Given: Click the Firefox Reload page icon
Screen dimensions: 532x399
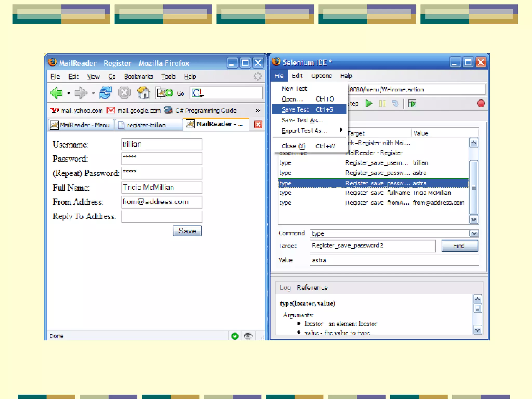Looking at the screenshot, I should [105, 93].
